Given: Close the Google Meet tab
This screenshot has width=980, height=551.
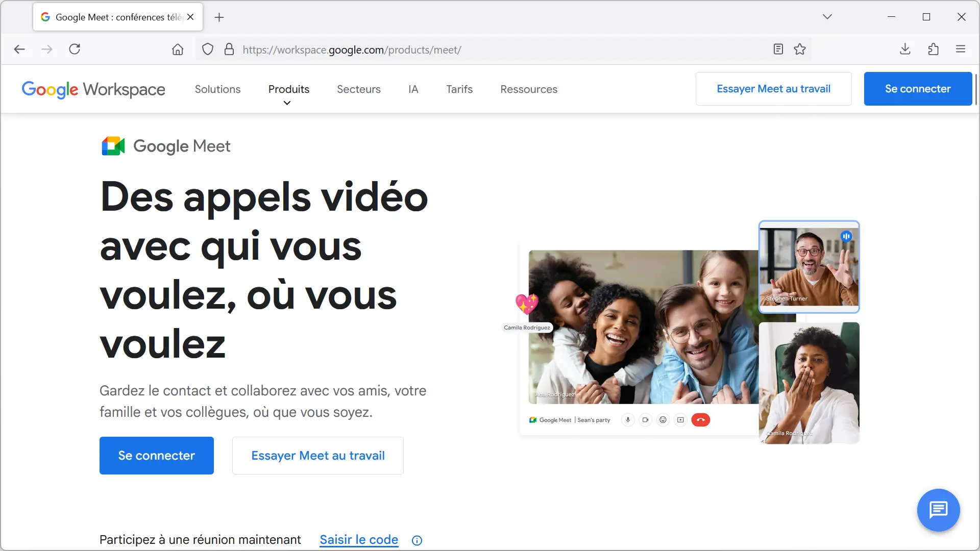Looking at the screenshot, I should coord(190,17).
